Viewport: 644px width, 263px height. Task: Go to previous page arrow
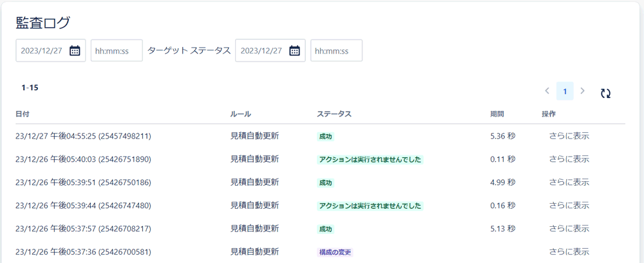(x=547, y=92)
